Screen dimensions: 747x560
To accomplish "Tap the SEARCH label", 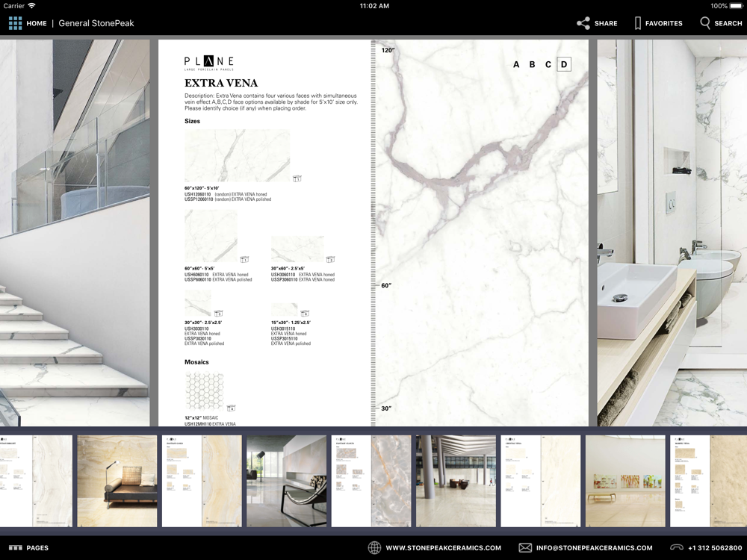I will (x=728, y=23).
